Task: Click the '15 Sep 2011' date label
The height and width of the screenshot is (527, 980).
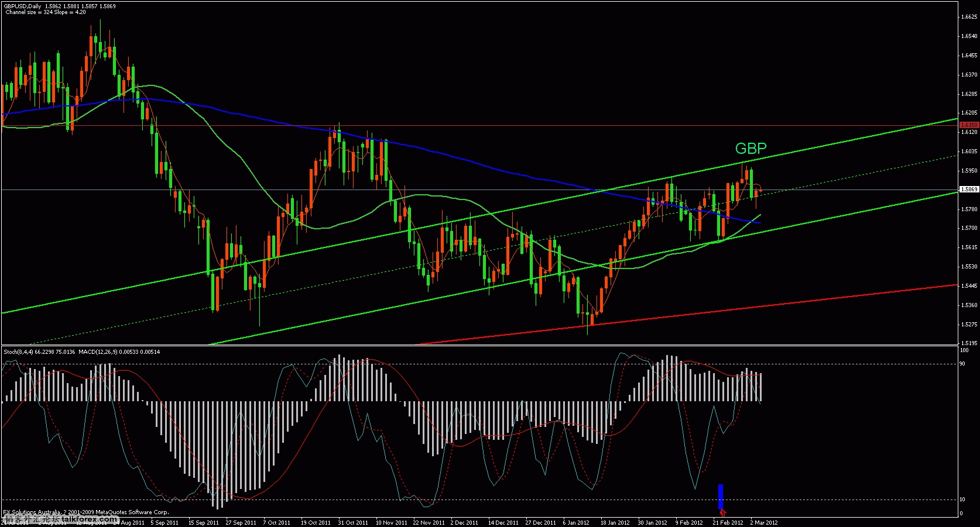Action: 204,523
